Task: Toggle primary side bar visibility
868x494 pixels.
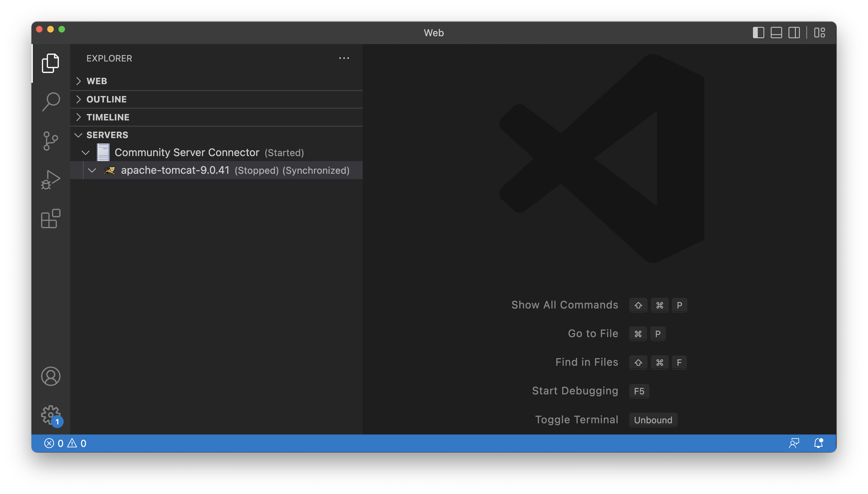Action: pyautogui.click(x=758, y=33)
